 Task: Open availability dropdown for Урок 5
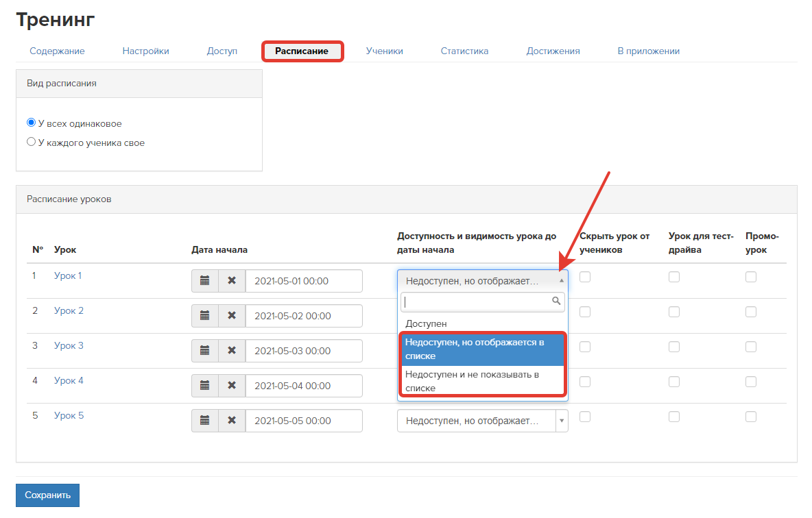[483, 421]
